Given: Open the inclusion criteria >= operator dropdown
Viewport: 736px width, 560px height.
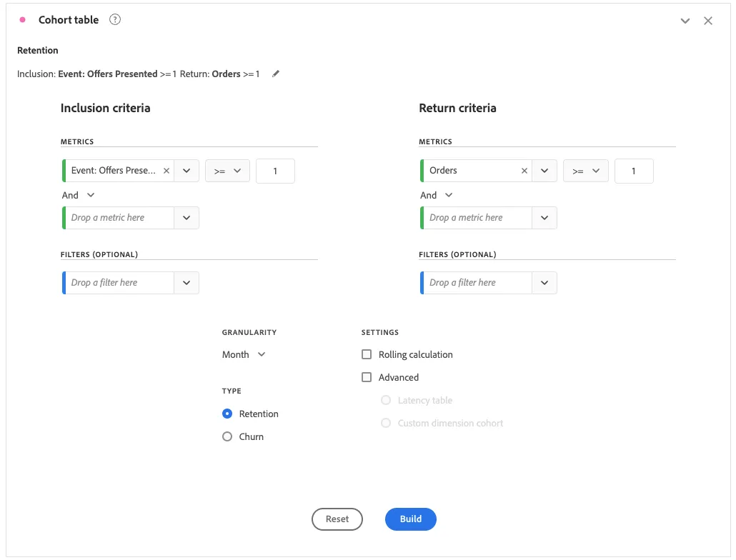Looking at the screenshot, I should point(228,171).
